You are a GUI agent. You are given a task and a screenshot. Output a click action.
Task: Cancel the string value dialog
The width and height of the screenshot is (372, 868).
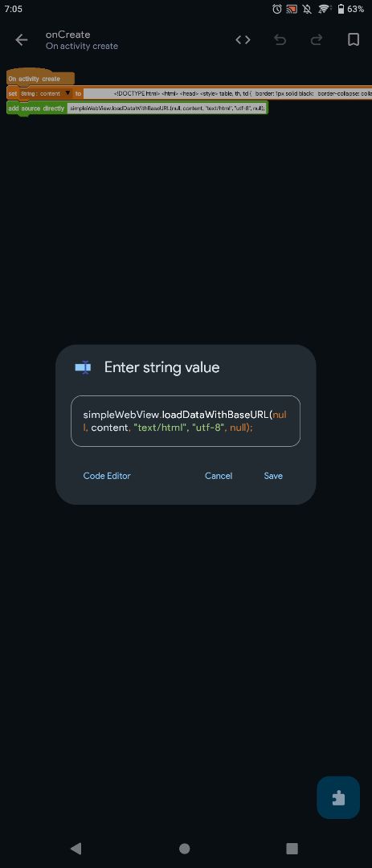219,476
